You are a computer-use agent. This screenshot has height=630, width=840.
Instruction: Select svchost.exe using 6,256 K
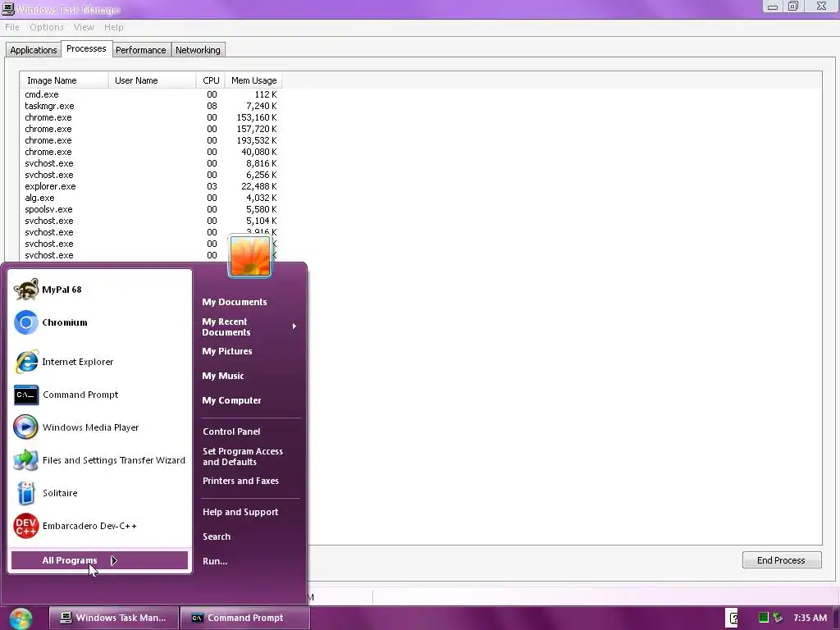(x=151, y=176)
